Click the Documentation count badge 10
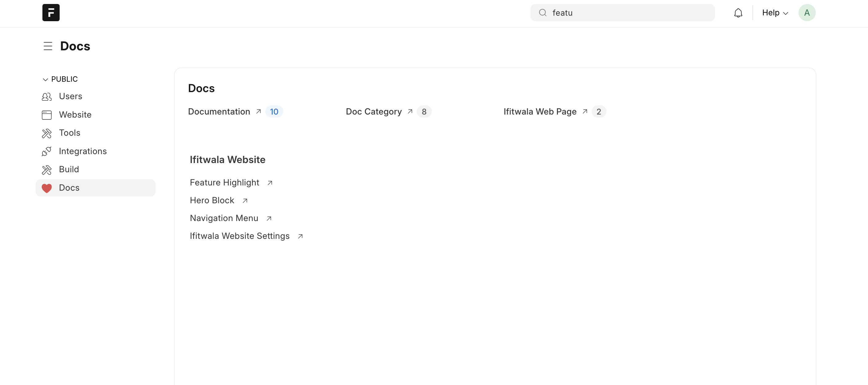868x385 pixels. tap(274, 111)
